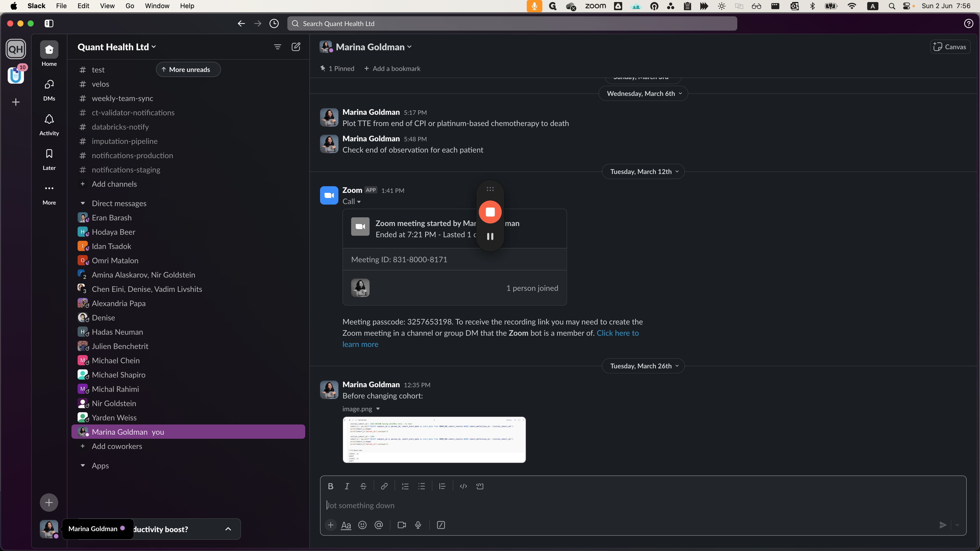Open the Go menu

[130, 6]
